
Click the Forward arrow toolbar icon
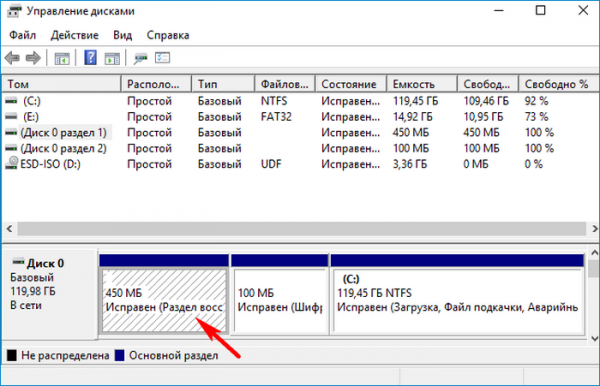tap(33, 58)
